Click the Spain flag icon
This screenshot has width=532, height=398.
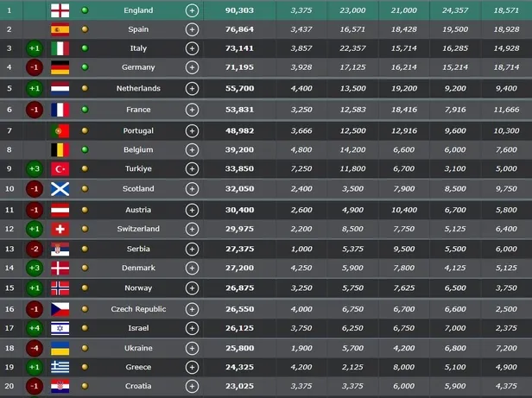[x=60, y=29]
